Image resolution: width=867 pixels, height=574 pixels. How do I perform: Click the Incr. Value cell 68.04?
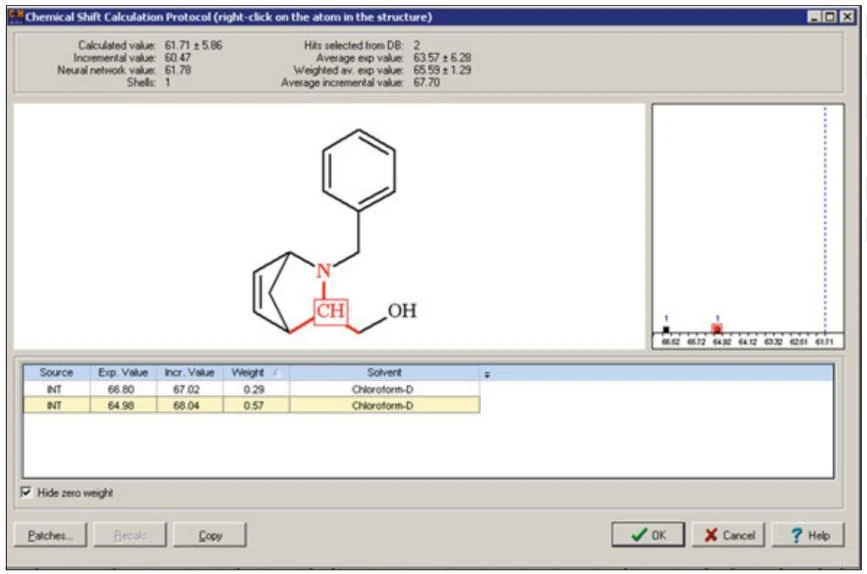186,405
